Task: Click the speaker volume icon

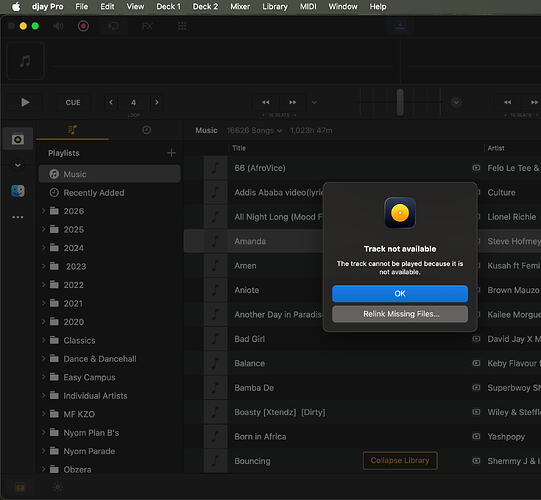Action: tap(58, 26)
